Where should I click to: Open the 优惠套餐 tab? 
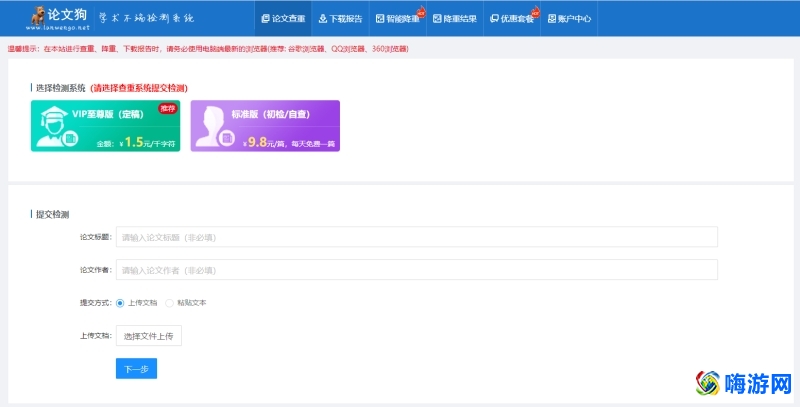[x=512, y=18]
